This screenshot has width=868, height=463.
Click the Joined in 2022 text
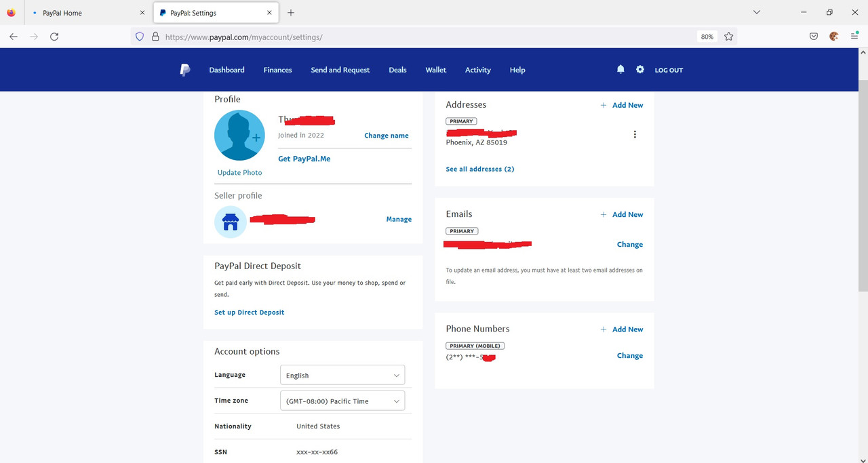[301, 135]
